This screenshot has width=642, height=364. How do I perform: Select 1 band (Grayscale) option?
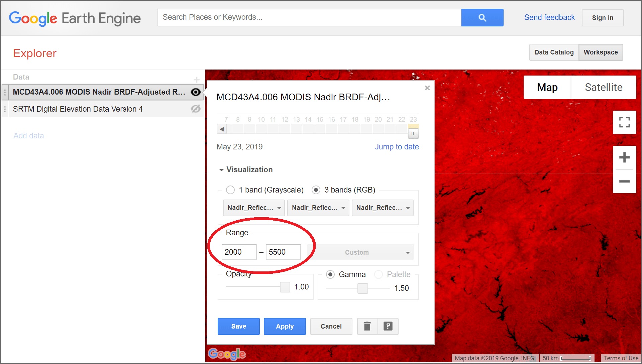(230, 190)
